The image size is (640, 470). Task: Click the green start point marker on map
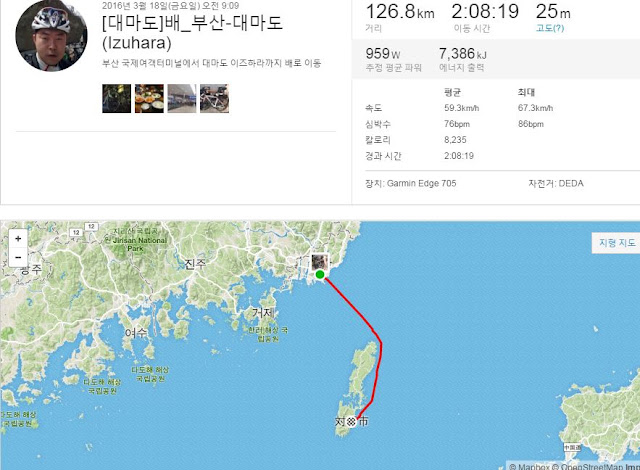320,274
